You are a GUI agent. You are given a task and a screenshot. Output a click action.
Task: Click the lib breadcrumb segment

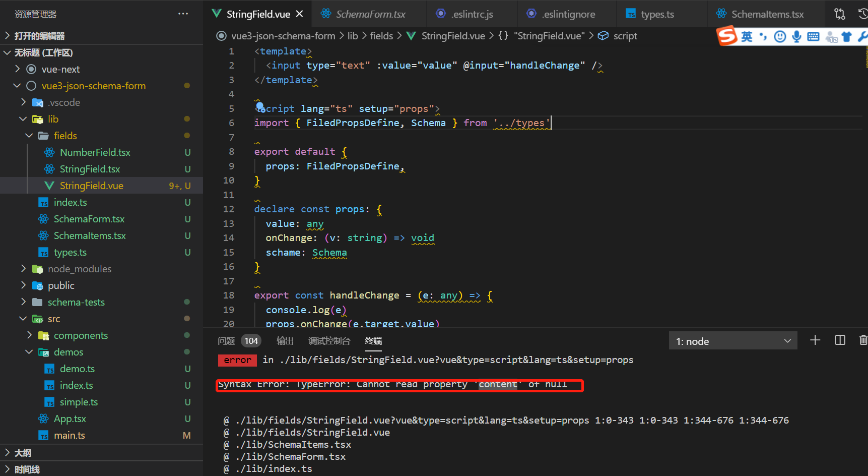(353, 36)
